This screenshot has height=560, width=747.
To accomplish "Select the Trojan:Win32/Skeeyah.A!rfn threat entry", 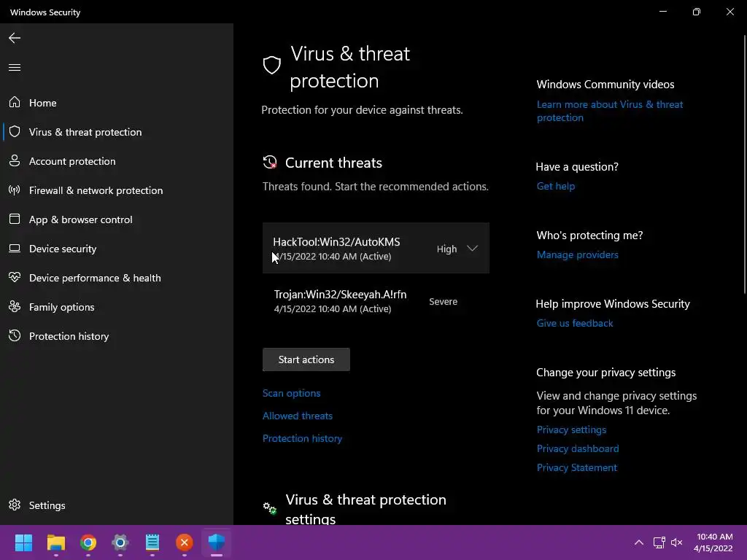I will pyautogui.click(x=376, y=301).
